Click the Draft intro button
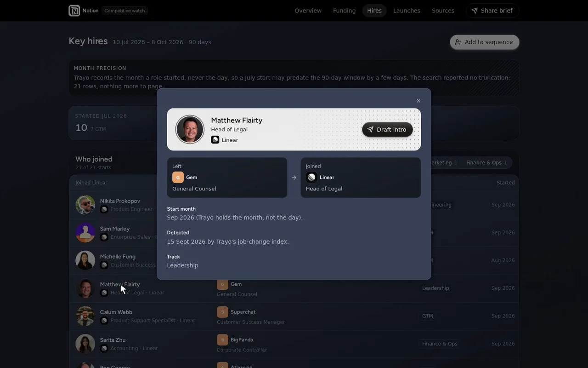Image resolution: width=588 pixels, height=368 pixels. (387, 130)
